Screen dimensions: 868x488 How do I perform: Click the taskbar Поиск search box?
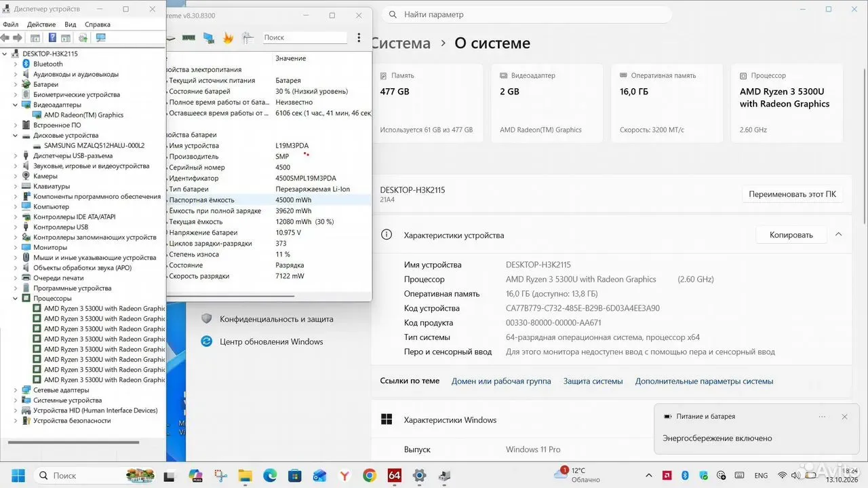(x=94, y=475)
